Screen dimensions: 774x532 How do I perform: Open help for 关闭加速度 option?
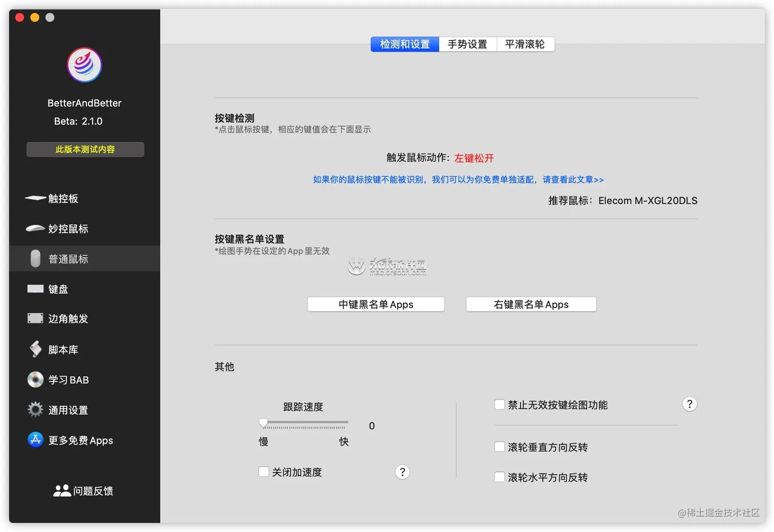[402, 472]
